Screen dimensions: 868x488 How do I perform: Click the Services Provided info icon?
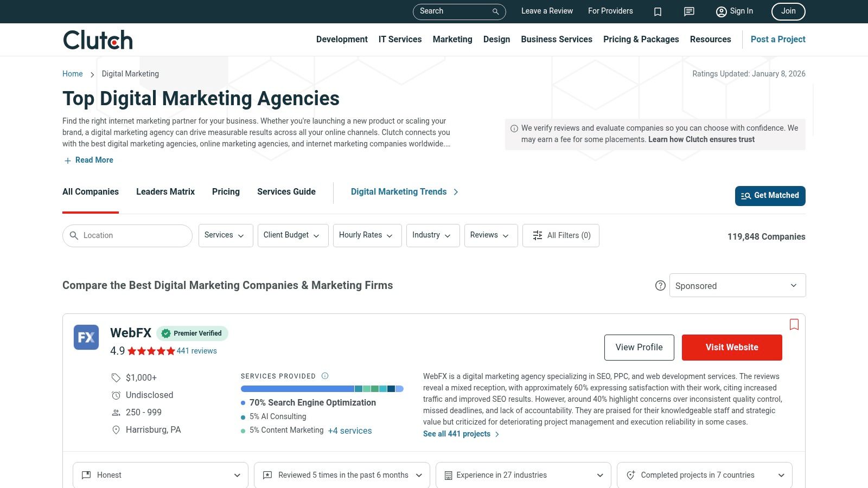[x=325, y=376]
